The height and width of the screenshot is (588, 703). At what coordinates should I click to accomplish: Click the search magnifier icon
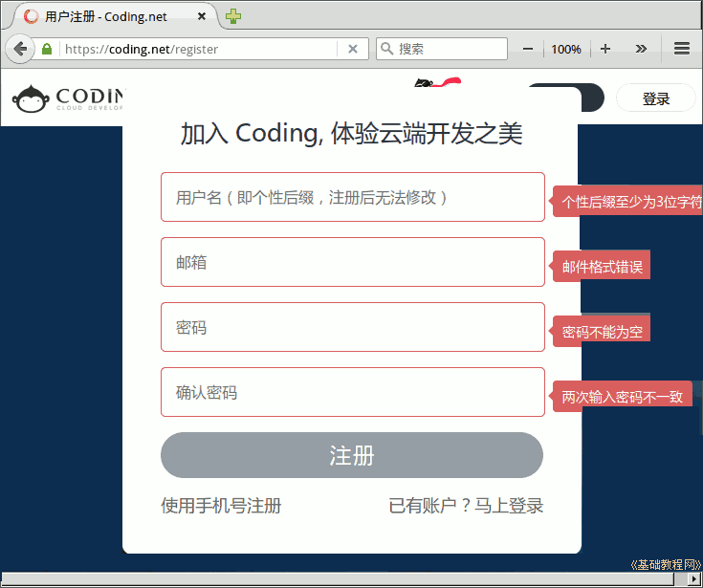[x=387, y=49]
